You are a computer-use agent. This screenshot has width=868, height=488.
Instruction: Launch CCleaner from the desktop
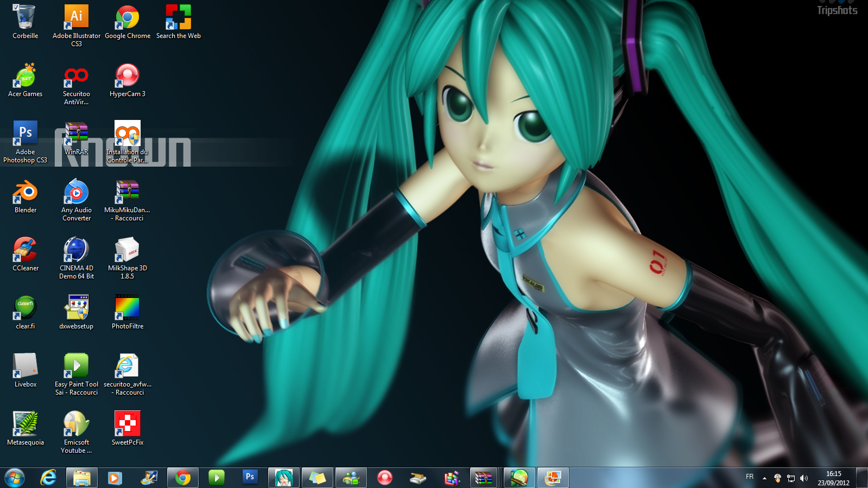tap(25, 255)
